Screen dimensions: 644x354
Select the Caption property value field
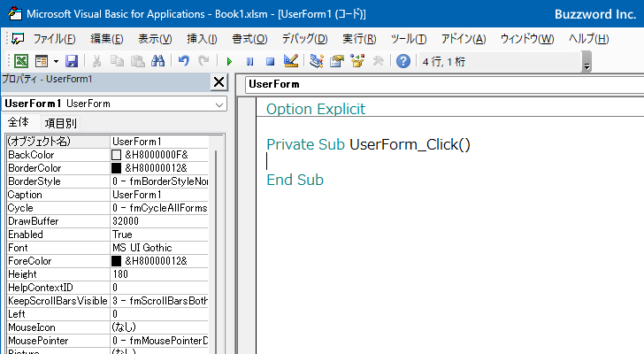pyautogui.click(x=159, y=195)
